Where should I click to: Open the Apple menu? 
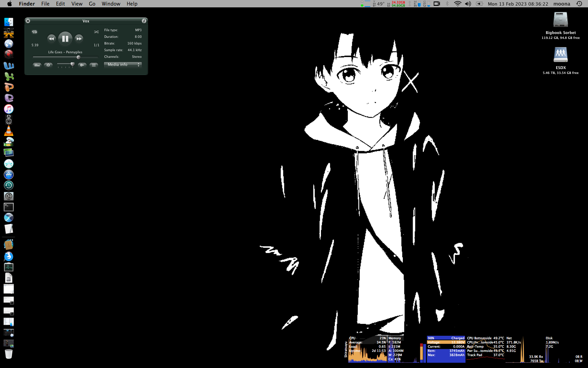9,4
